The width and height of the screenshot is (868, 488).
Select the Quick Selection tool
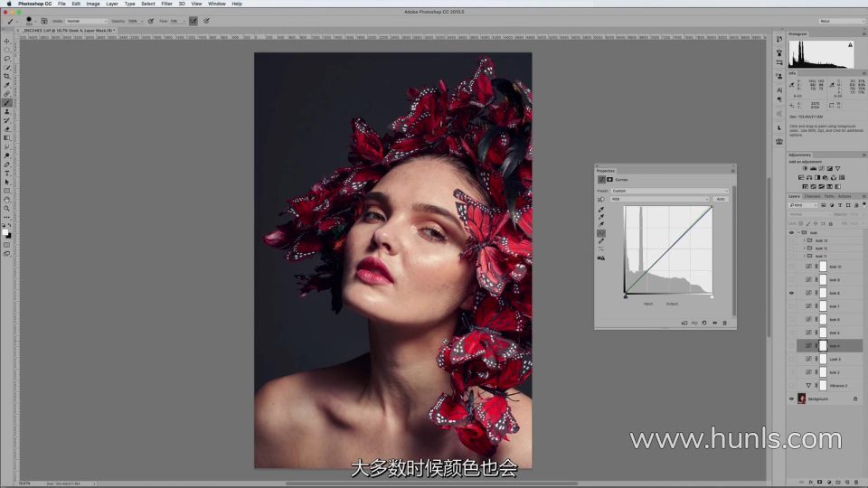[x=6, y=68]
